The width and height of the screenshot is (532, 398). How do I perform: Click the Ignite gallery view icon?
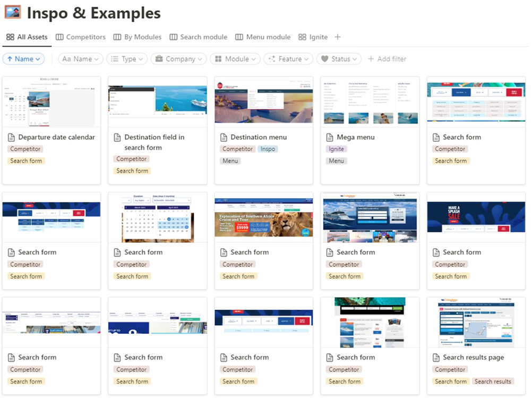pyautogui.click(x=303, y=37)
